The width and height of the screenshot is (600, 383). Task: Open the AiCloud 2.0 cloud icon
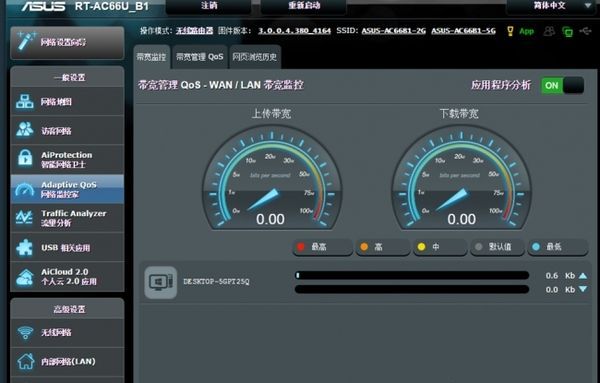tap(24, 277)
